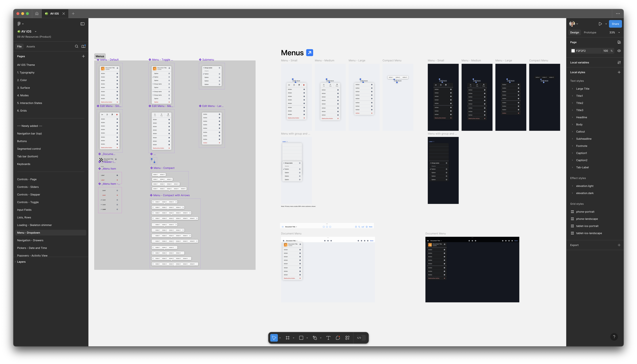Open the Pickers - Date and Time page
Viewport: 637px width, 364px height.
tap(32, 248)
